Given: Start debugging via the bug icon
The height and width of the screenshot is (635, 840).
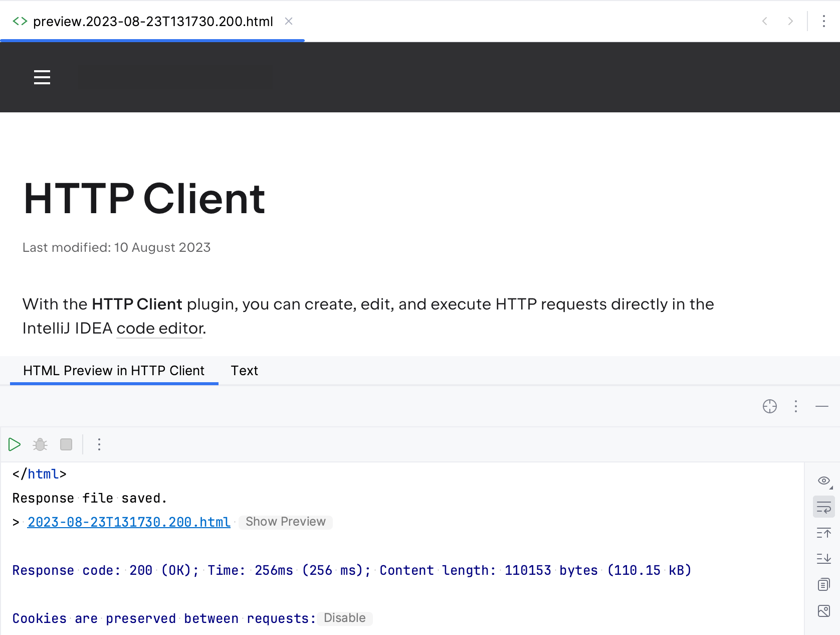Looking at the screenshot, I should pos(40,444).
